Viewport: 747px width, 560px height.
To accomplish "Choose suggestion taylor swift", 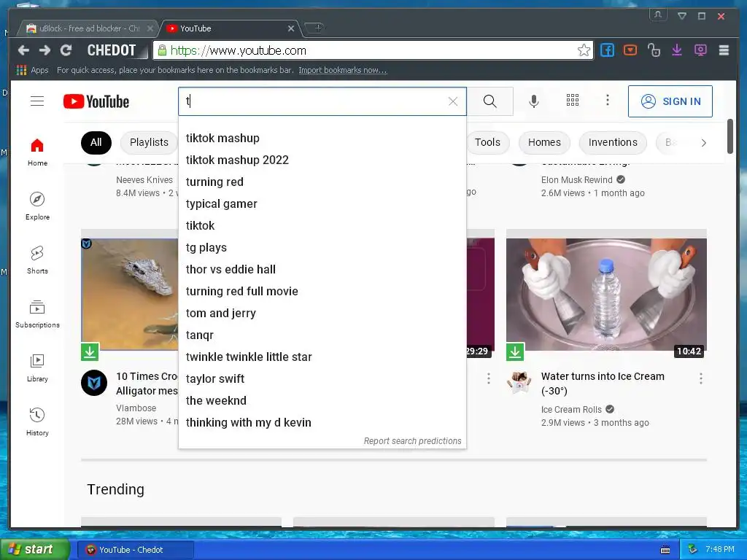I will click(x=322, y=379).
